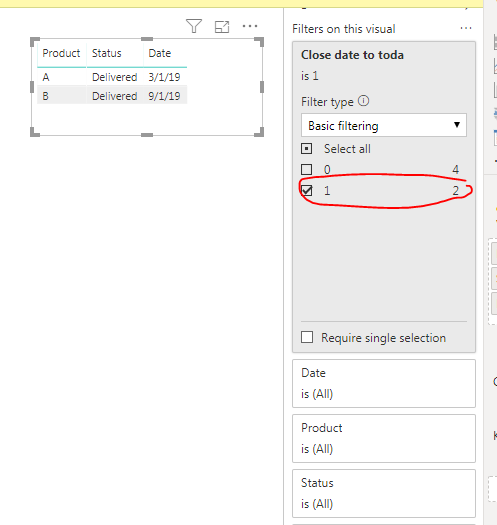
Task: Click the 9/1/19 date cell
Action: click(164, 96)
